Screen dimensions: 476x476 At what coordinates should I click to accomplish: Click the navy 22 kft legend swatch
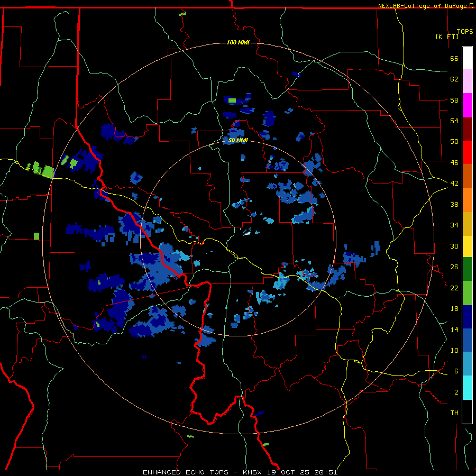[x=467, y=317]
